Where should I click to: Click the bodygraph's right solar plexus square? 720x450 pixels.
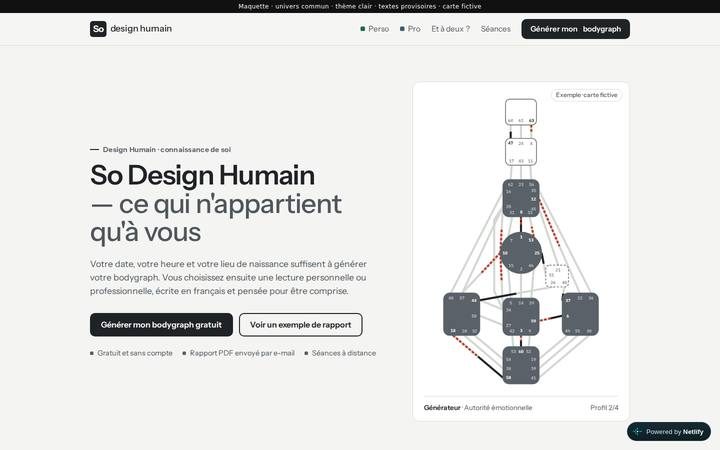(580, 314)
